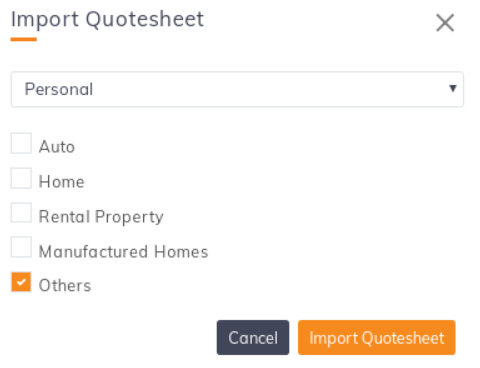Click the dropdown arrow beside Personal
Image resolution: width=480 pixels, height=368 pixels.
(x=452, y=88)
